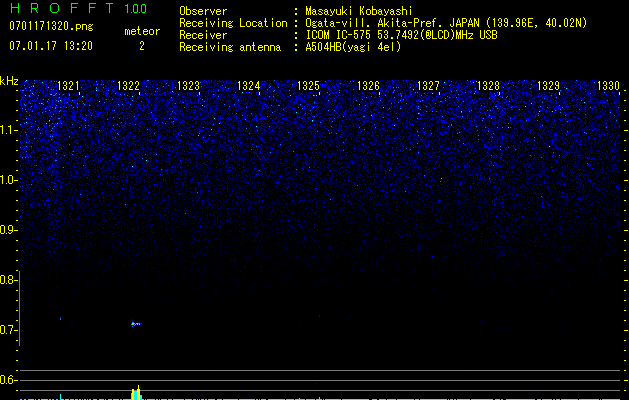Viewport: 629px width, 400px height.
Task: Click the Receiving Location label
Action: (x=233, y=23)
